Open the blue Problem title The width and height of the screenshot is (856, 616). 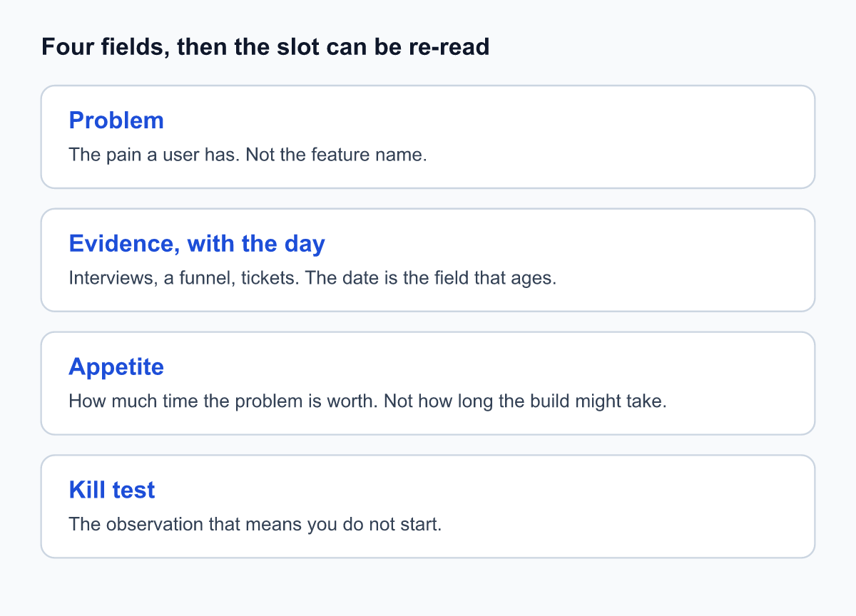[x=116, y=120]
